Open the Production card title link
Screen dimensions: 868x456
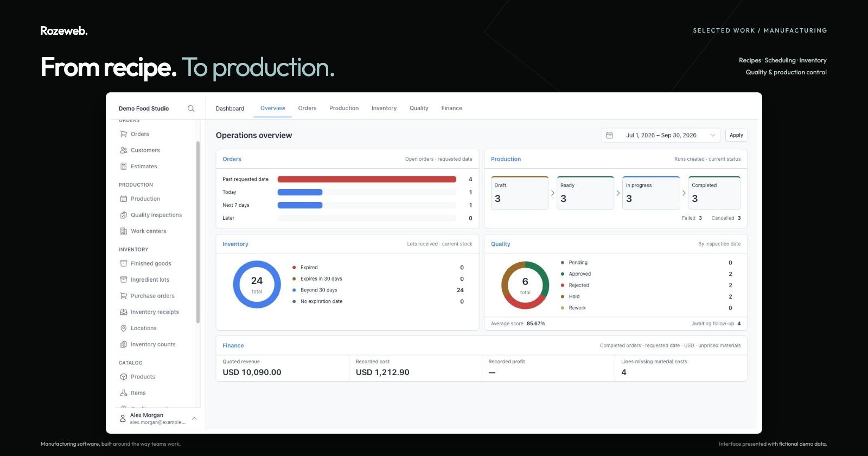pyautogui.click(x=506, y=159)
